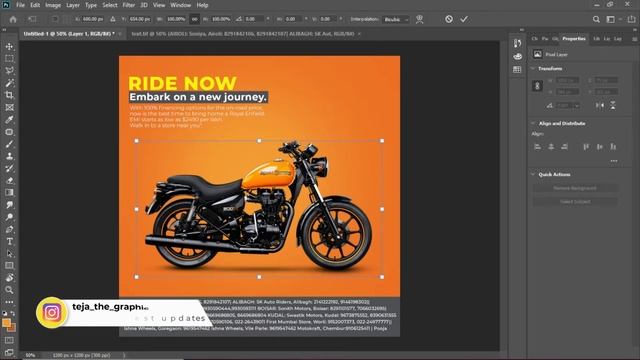Switch to the Properties panel tab

574,39
